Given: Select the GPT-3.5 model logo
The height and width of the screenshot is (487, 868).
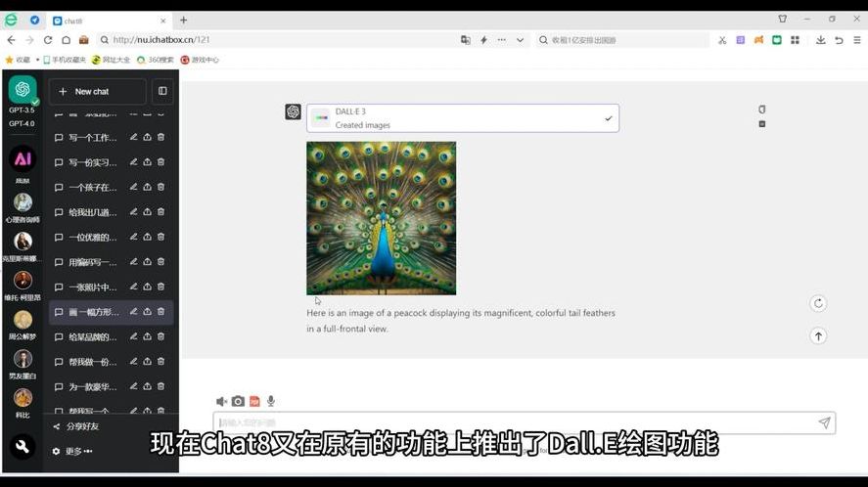Looking at the screenshot, I should [23, 89].
